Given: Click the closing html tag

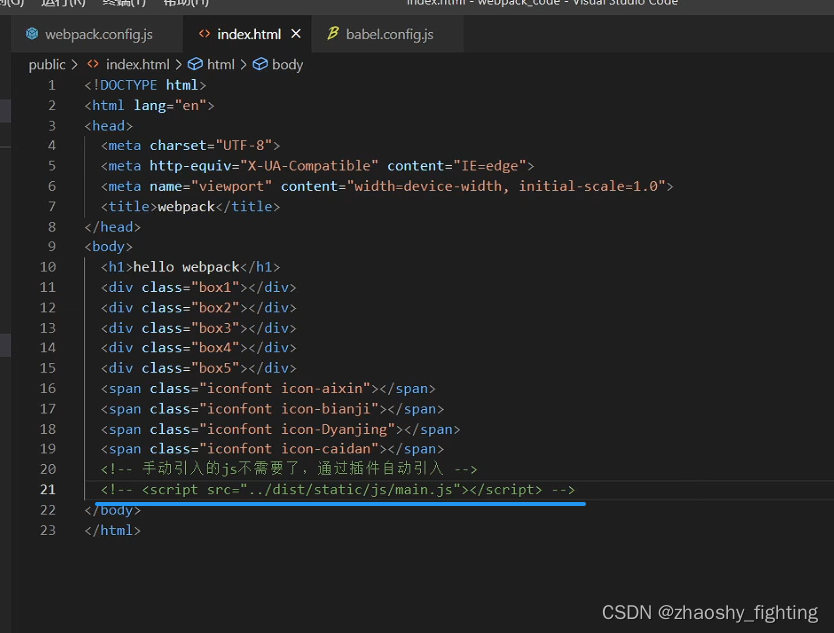Looking at the screenshot, I should 113,530.
